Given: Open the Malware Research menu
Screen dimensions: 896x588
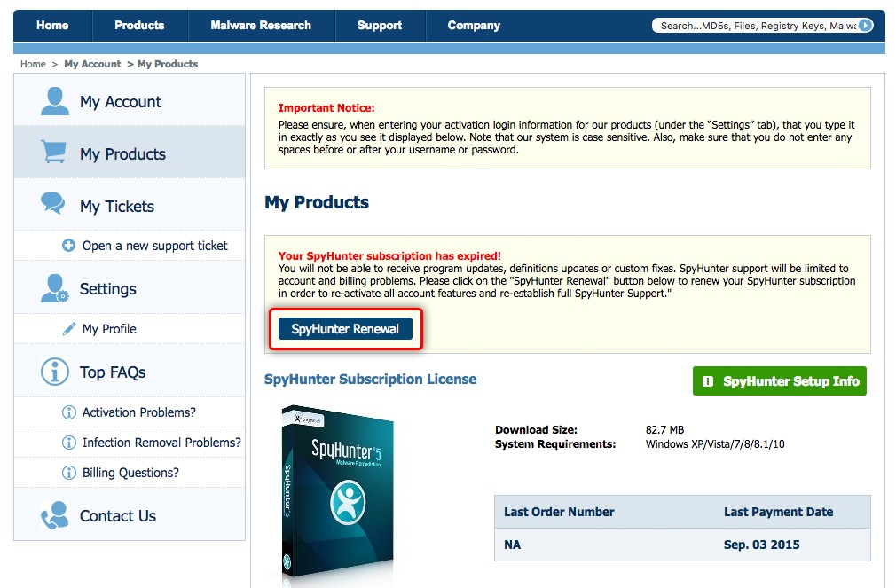Looking at the screenshot, I should [261, 26].
